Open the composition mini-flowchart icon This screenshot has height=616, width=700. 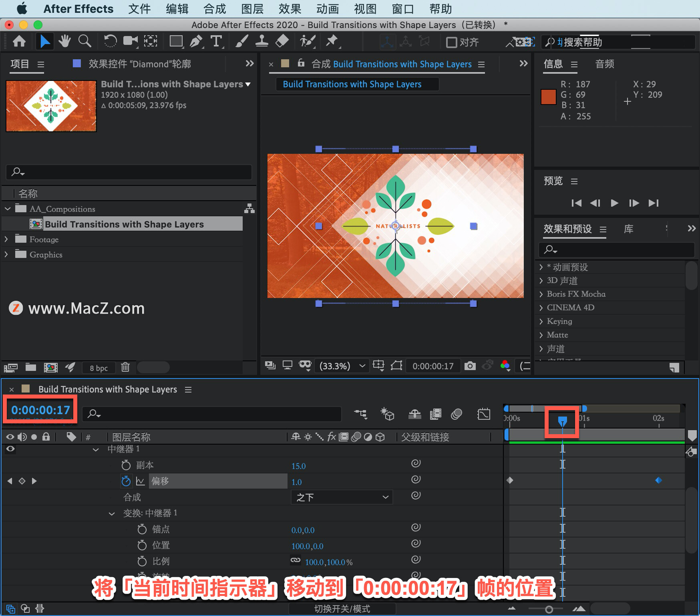360,414
